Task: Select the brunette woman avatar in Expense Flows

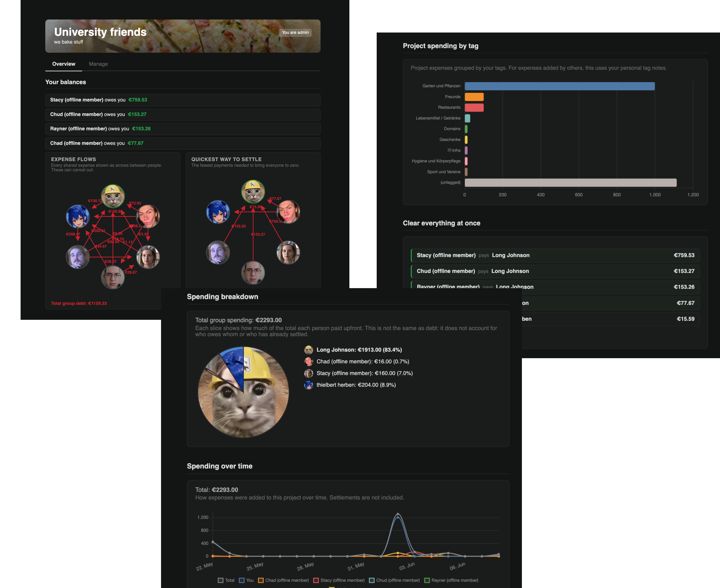Action: click(x=148, y=257)
